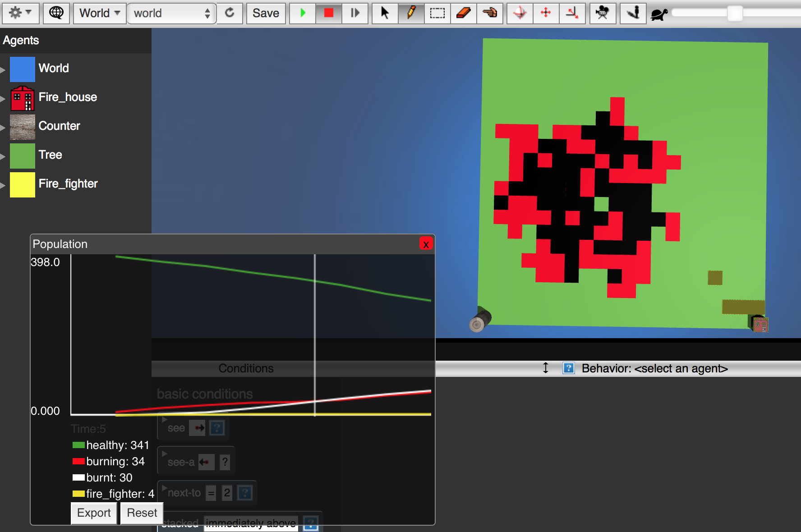Click the movie camera icon

click(603, 13)
